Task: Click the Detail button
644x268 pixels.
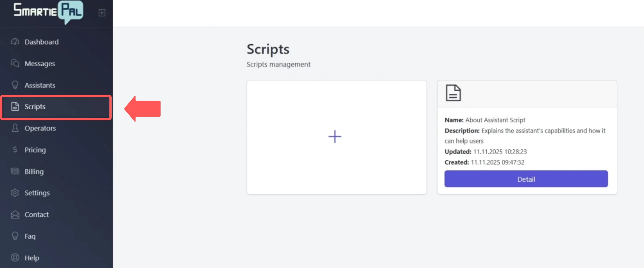Action: coord(526,179)
